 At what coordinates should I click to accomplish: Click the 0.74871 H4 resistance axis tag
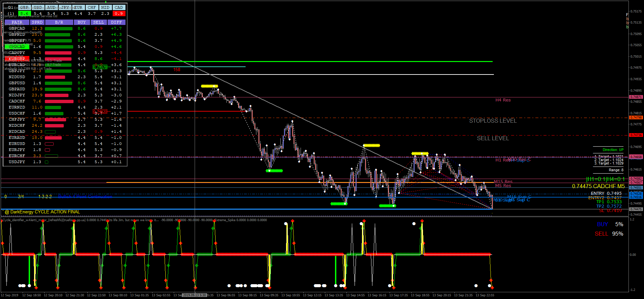pos(636,97)
